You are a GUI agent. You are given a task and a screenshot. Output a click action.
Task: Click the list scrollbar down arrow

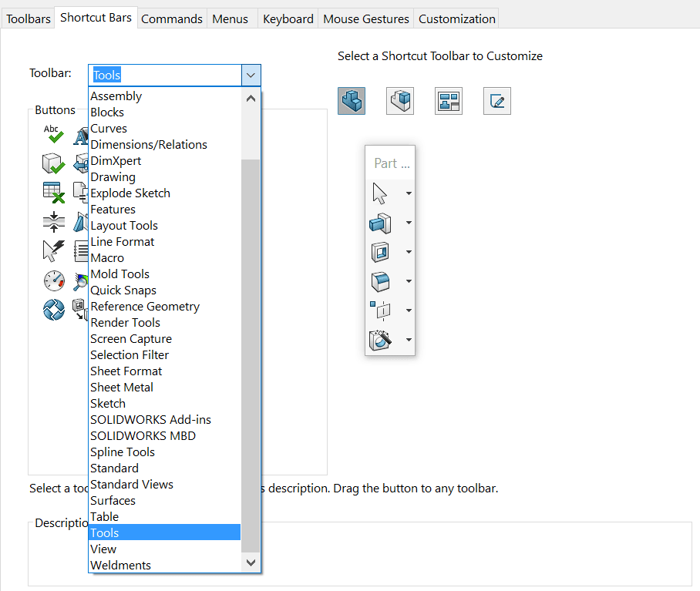pos(251,563)
